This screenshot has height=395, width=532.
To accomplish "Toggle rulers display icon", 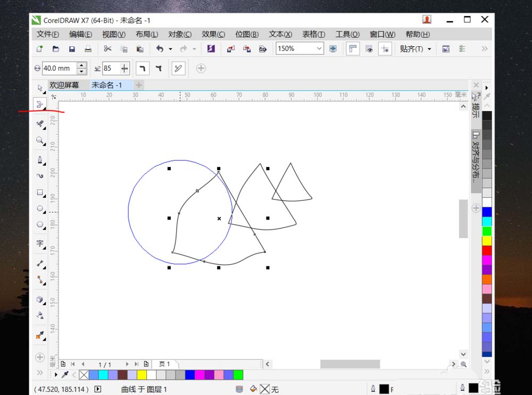I will [x=353, y=48].
